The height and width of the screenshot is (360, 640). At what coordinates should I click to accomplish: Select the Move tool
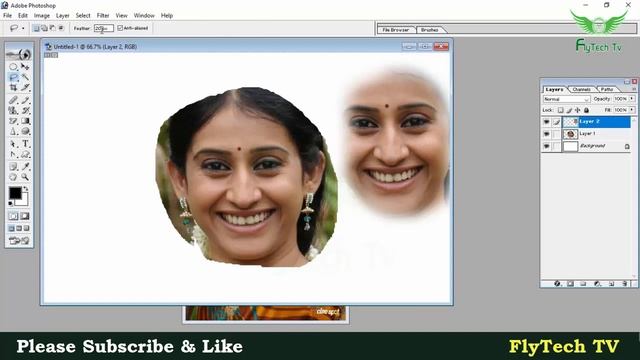(25, 67)
